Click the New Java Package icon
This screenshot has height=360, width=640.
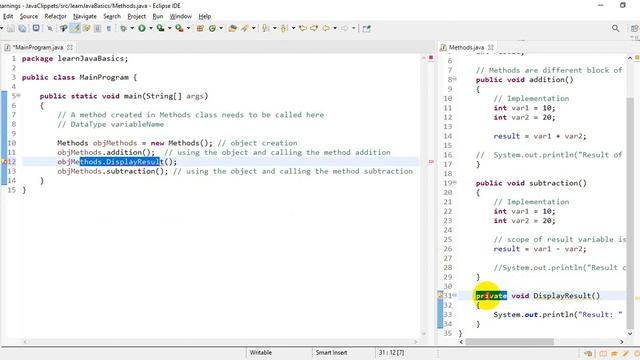pos(200,28)
